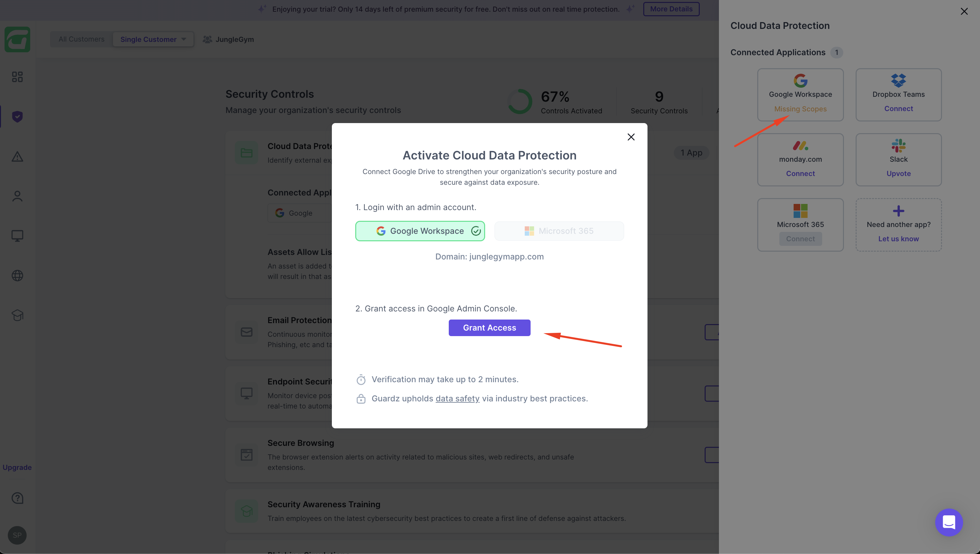980x554 pixels.
Task: Switch to All Customers tab
Action: click(x=82, y=39)
